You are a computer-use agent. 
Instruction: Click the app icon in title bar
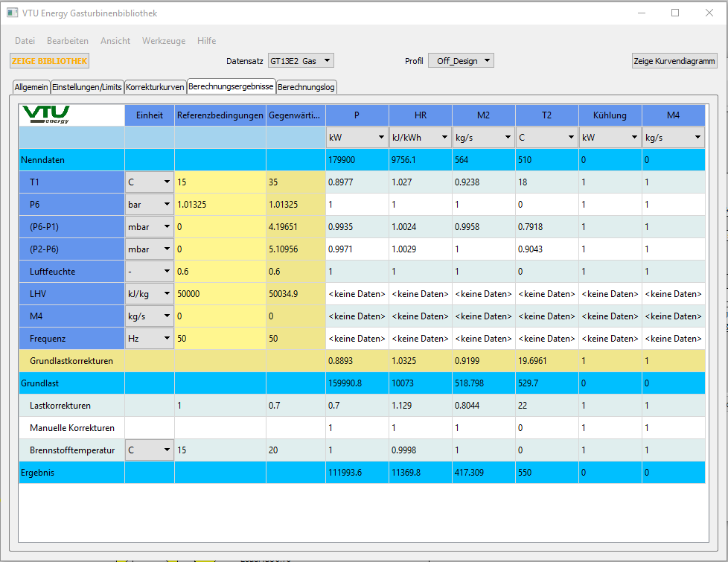(13, 13)
